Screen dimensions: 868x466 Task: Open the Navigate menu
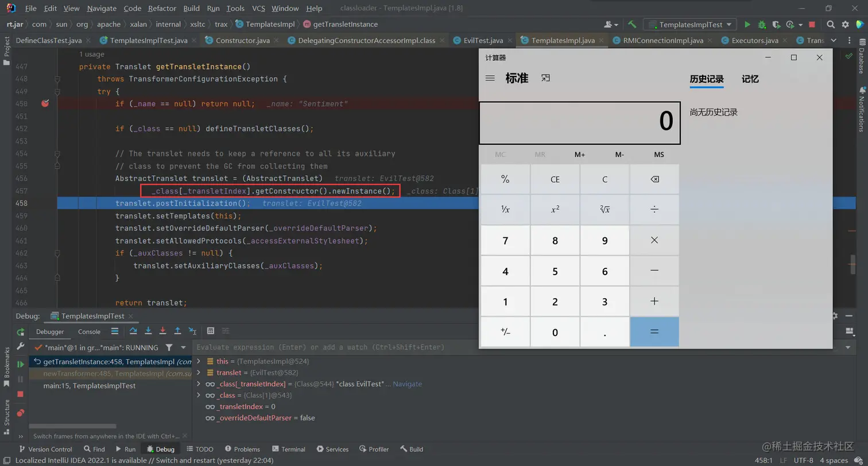[102, 8]
